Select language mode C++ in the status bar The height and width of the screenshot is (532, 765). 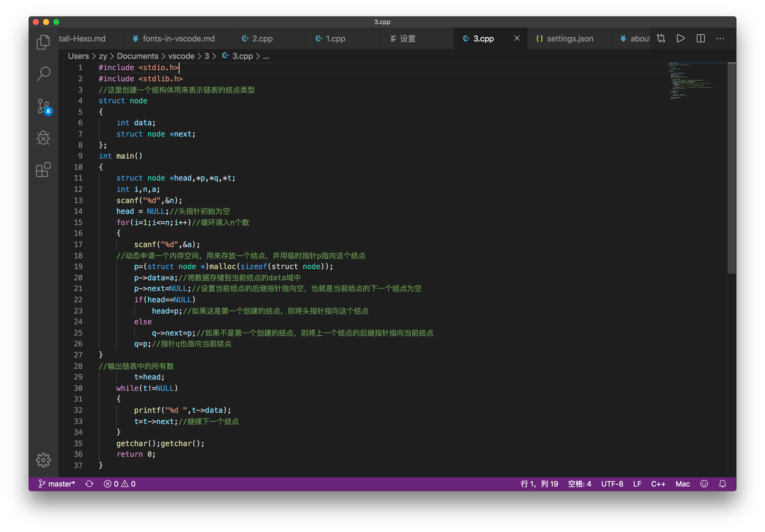coord(658,484)
